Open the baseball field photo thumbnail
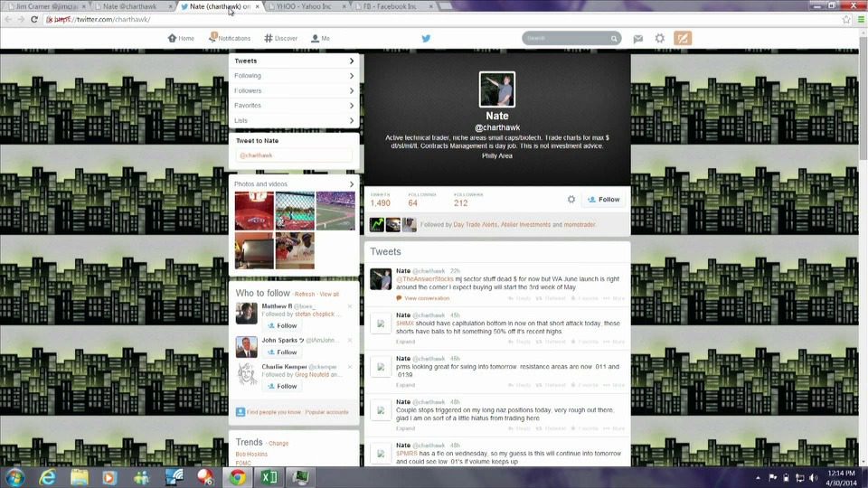The image size is (868, 488). [295, 211]
